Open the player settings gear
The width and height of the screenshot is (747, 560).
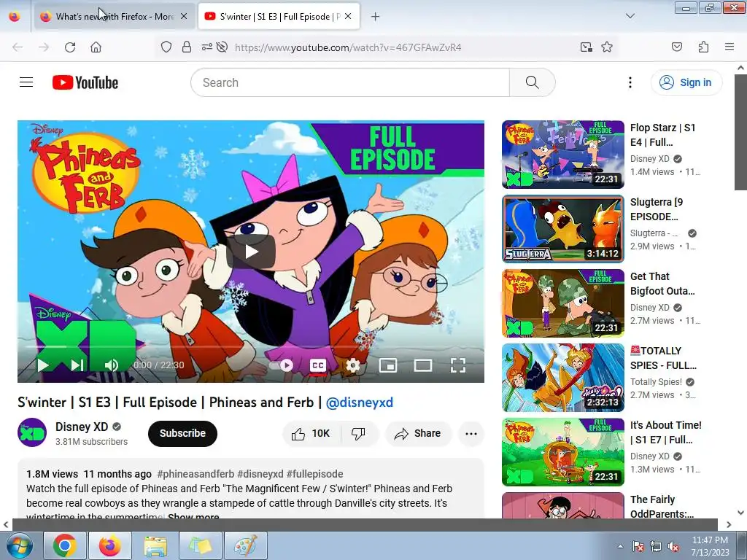(352, 365)
